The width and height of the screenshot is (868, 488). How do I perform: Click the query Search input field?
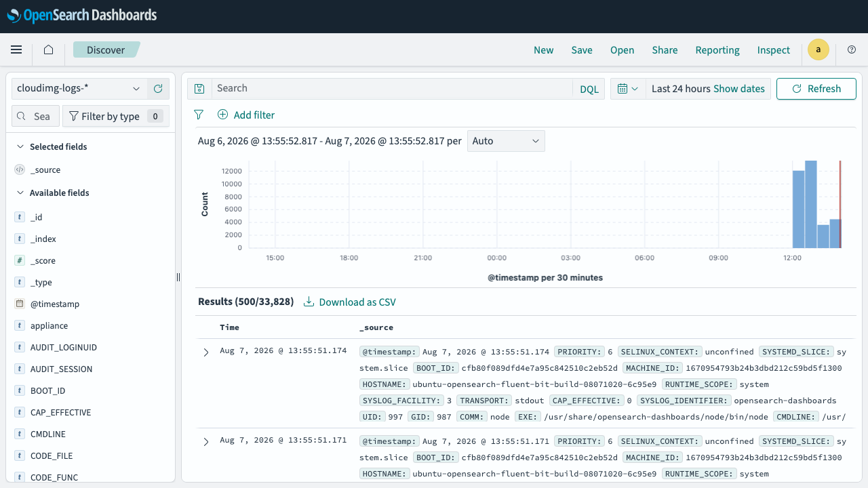[392, 89]
